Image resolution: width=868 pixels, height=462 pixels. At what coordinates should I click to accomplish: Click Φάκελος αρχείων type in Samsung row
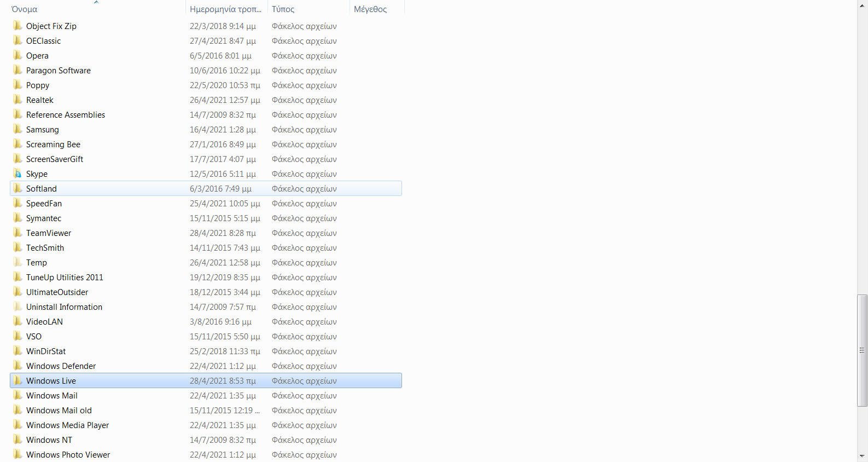pos(304,129)
